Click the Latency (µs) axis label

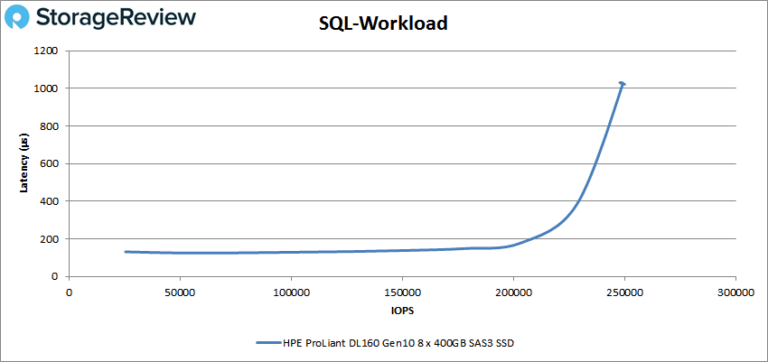(x=23, y=164)
